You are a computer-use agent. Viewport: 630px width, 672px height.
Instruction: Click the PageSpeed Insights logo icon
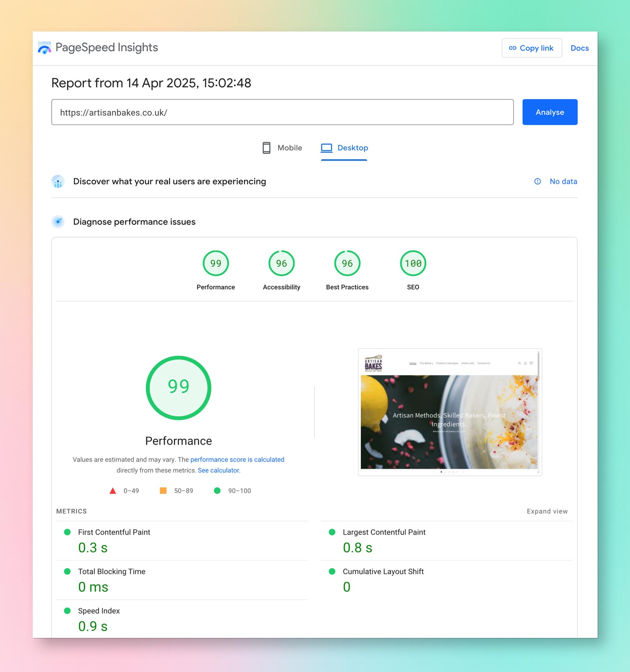point(45,48)
